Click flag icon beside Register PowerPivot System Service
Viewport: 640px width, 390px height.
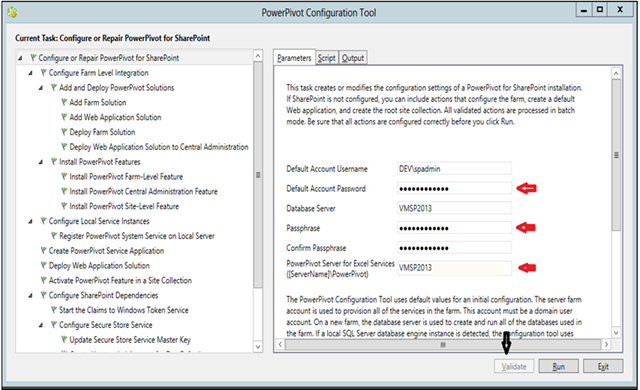tap(54, 235)
